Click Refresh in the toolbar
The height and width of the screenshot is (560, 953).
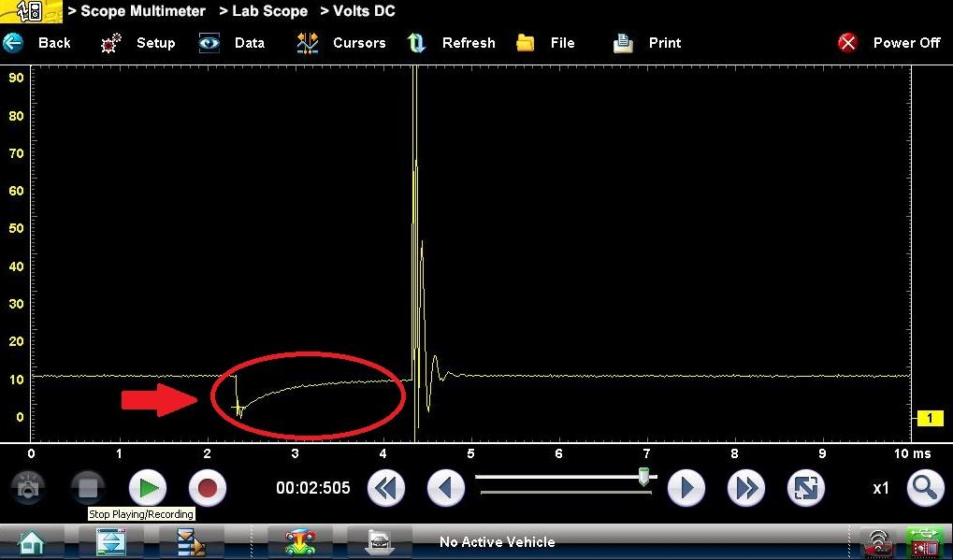(x=452, y=43)
